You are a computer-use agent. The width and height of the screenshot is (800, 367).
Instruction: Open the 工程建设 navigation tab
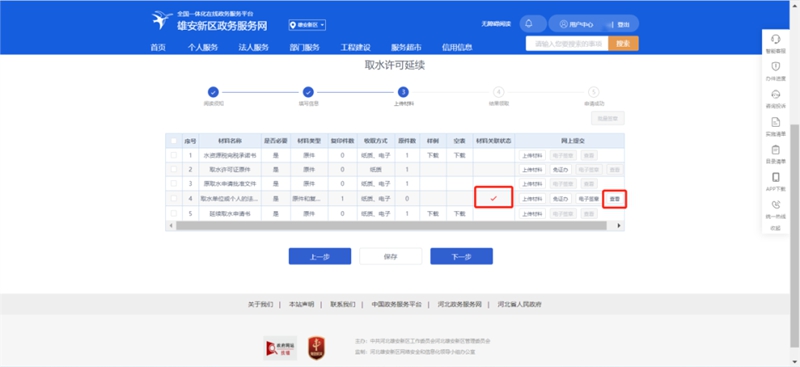(355, 47)
